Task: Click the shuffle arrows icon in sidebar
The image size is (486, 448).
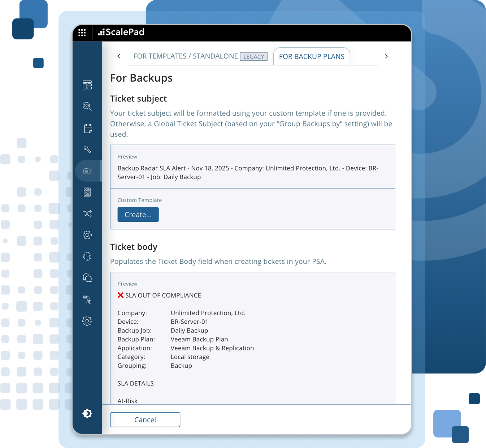Action: [x=87, y=214]
